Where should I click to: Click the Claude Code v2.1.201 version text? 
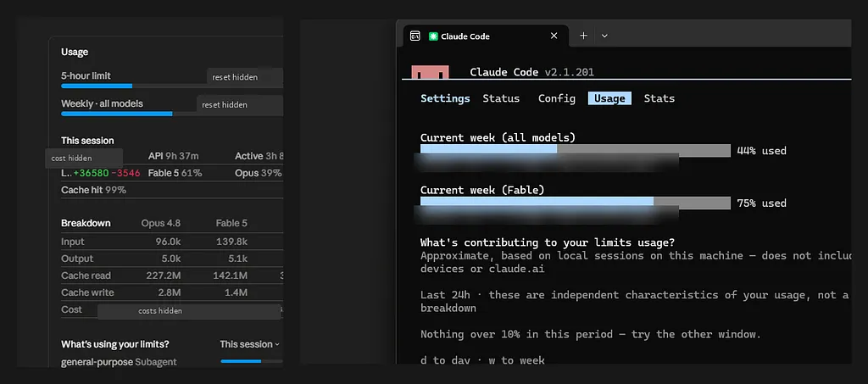click(x=532, y=72)
